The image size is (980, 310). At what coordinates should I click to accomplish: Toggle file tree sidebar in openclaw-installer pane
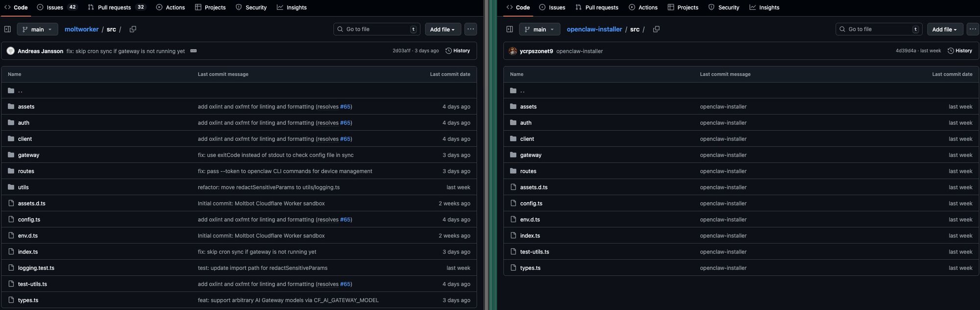[x=510, y=29]
